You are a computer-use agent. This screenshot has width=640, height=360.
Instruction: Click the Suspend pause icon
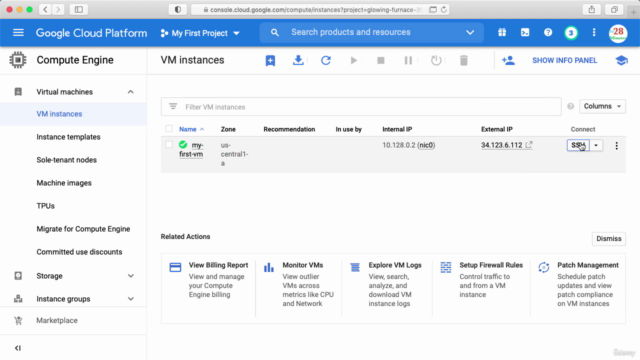click(x=408, y=60)
